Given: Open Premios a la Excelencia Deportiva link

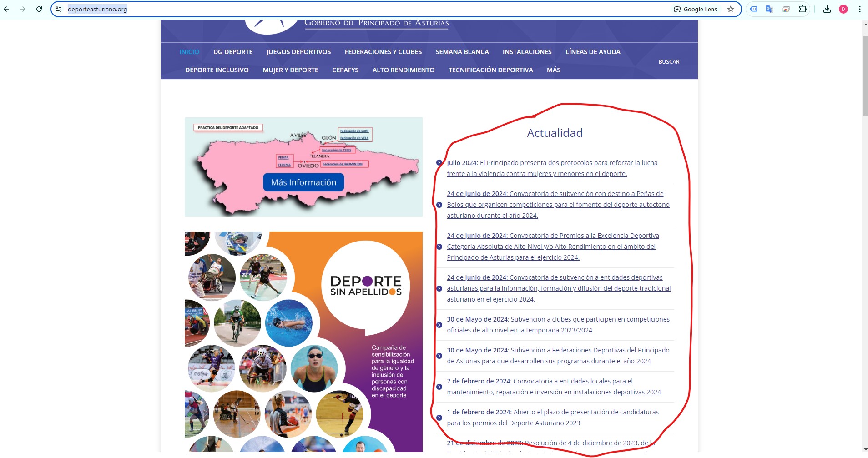Looking at the screenshot, I should [x=553, y=247].
